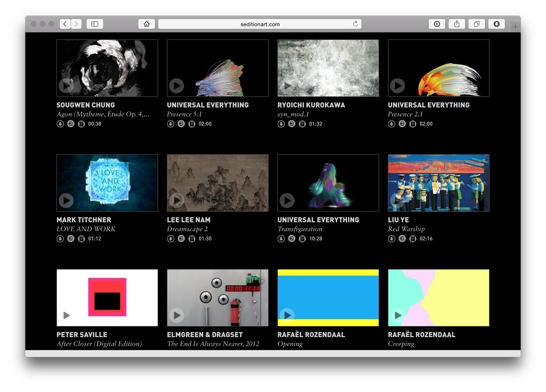Screen dimensions: 546x392
Task: Go back to the previous page
Action: (x=65, y=24)
